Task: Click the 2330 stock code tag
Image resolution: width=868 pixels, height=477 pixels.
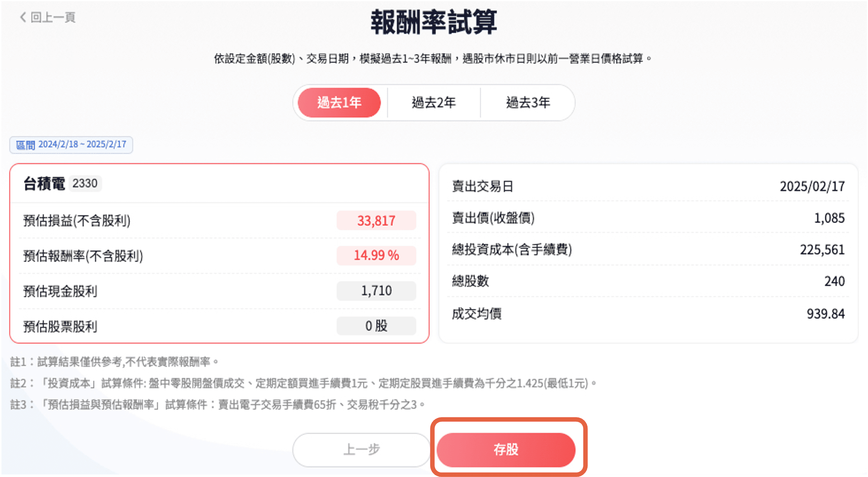Action: coord(85,183)
